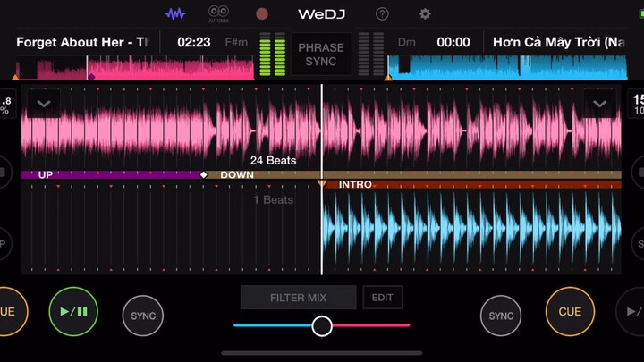The image size is (644, 362).
Task: Seek in the pink track overview waveform
Action: tap(135, 68)
